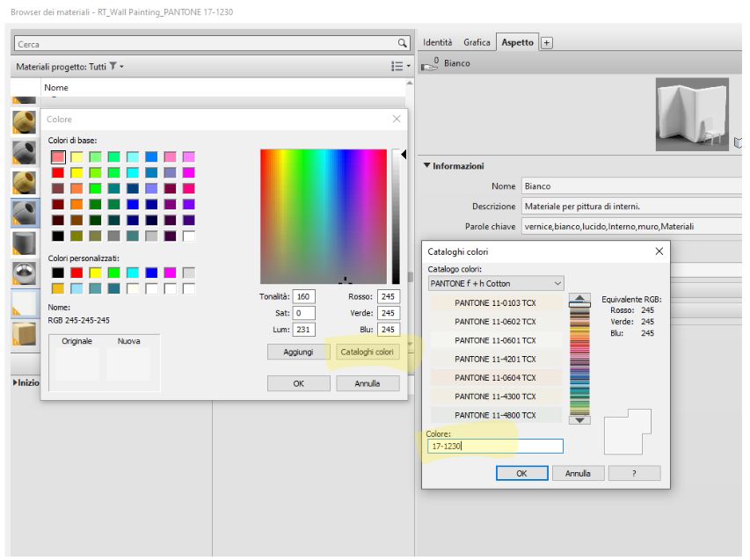The width and height of the screenshot is (750, 560).
Task: Confirm the Colore dialog with OK
Action: coord(298,383)
